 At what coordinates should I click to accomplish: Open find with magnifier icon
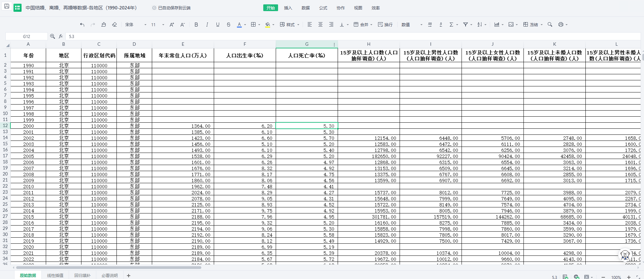(550, 25)
